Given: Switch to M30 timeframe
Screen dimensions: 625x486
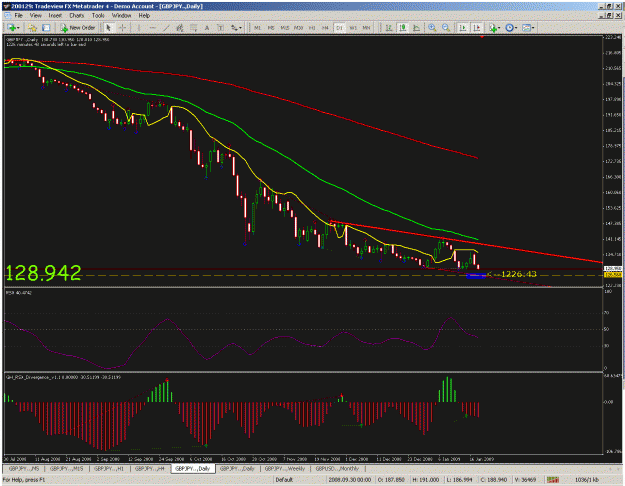Looking at the screenshot, I should 298,28.
